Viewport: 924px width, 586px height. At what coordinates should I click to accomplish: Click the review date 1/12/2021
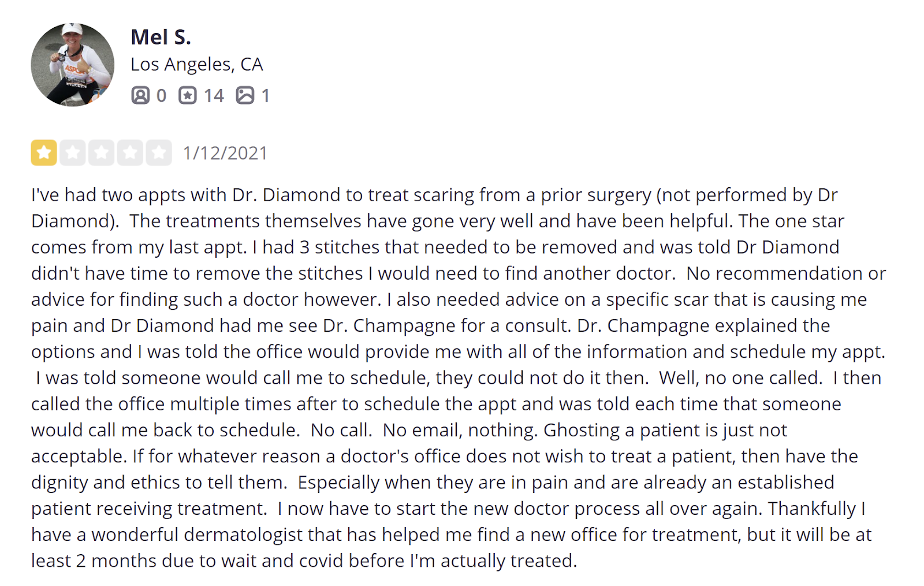225,153
